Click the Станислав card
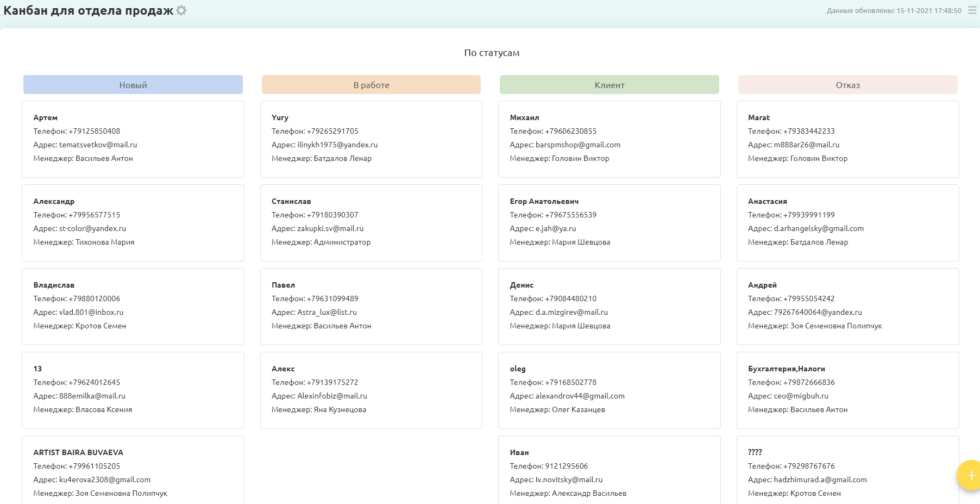Screen dimensions: 980x504 pos(371,222)
